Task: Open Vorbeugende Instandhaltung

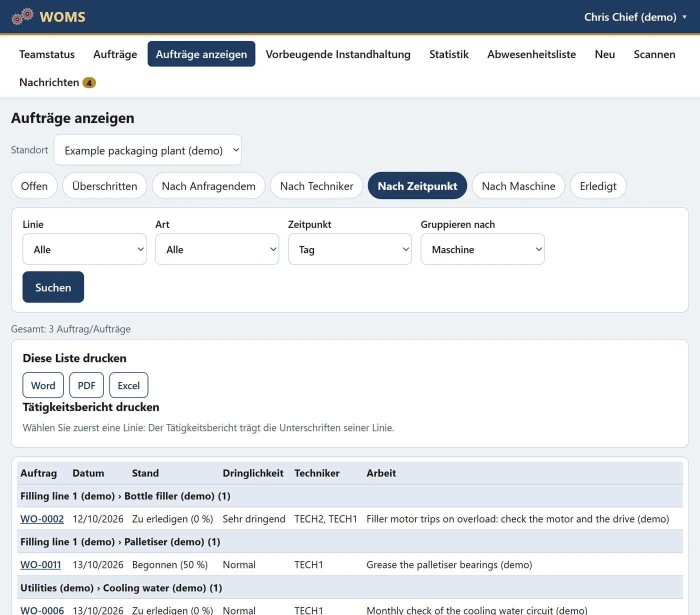Action: click(338, 54)
